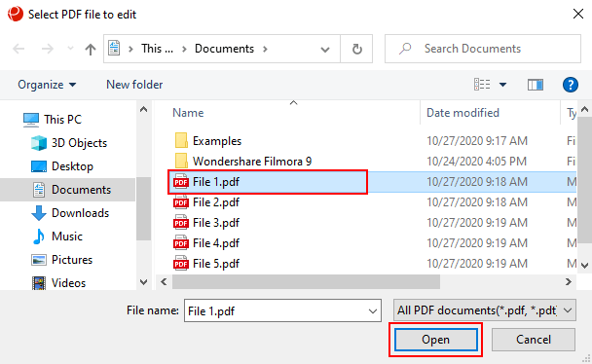Click the Videos film icon

(x=39, y=283)
